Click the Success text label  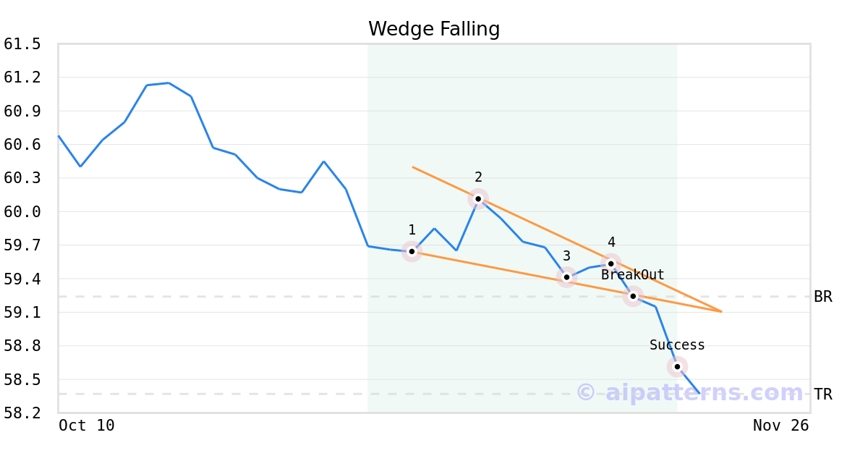point(677,345)
